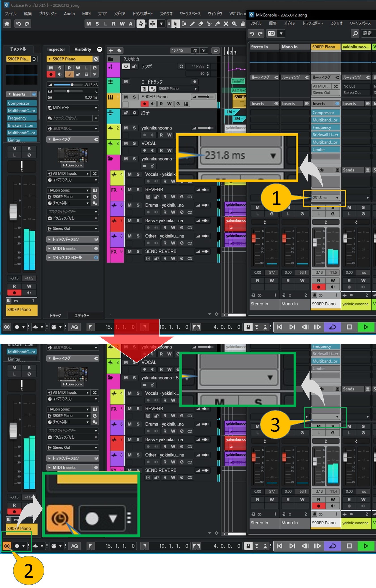The height and width of the screenshot is (588, 376).
Task: Click the Home icon in the toolbar
Action: click(x=7, y=24)
